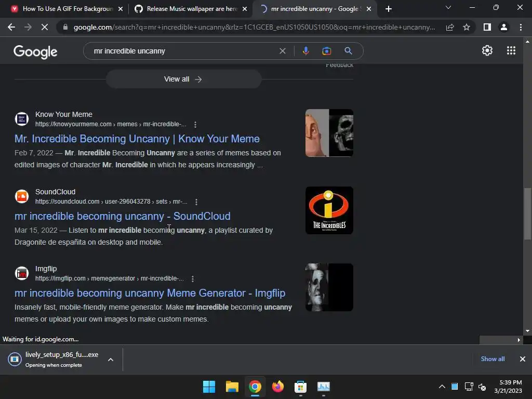Search by image with Google Lens

(x=326, y=51)
